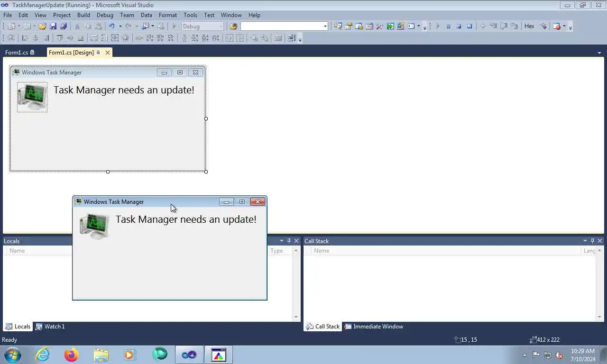
Task: Click the Align Tops layout icon
Action: (x=60, y=38)
